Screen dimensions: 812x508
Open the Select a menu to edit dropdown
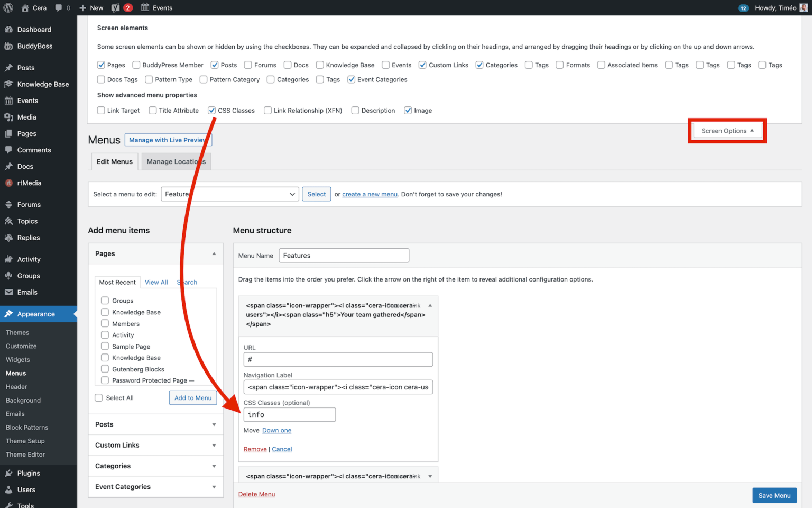229,194
